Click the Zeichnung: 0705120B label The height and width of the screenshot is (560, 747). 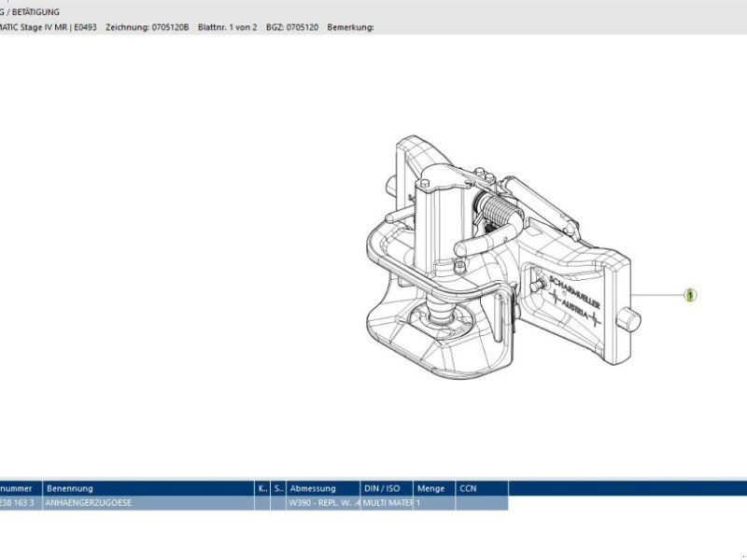(148, 27)
